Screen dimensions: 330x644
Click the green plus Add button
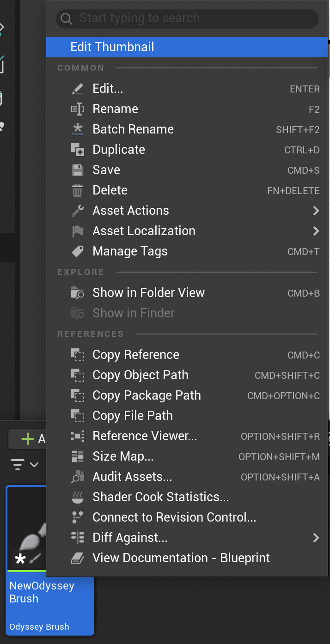pos(28,439)
